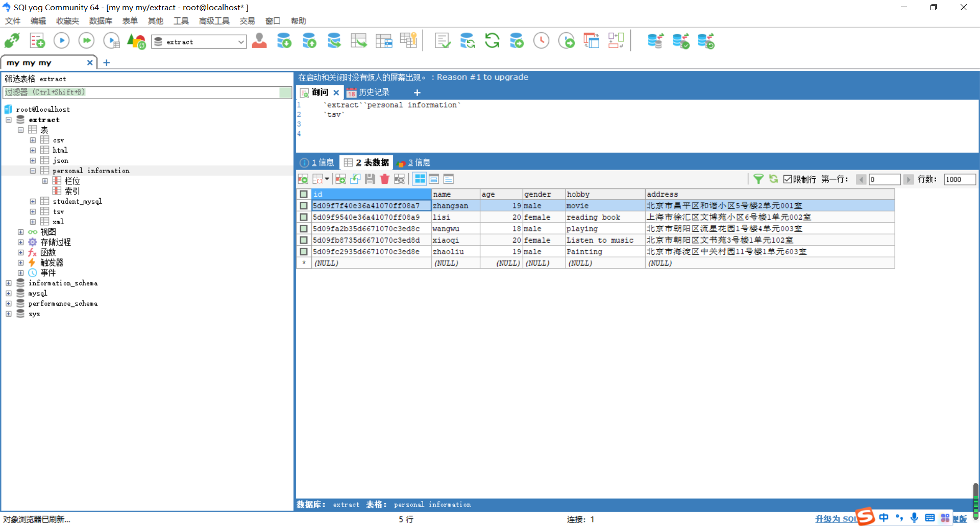Close the 询问 query tab
The width and height of the screenshot is (980, 526).
click(x=336, y=92)
